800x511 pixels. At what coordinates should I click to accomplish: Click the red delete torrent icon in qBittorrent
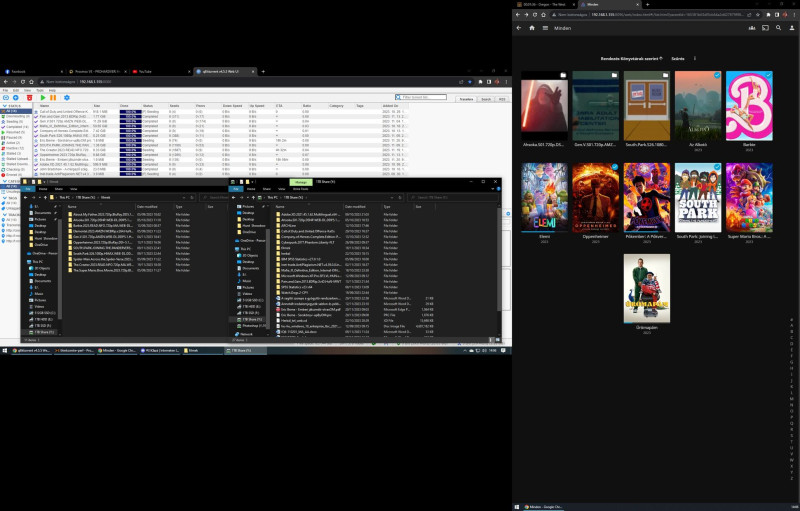[30, 97]
